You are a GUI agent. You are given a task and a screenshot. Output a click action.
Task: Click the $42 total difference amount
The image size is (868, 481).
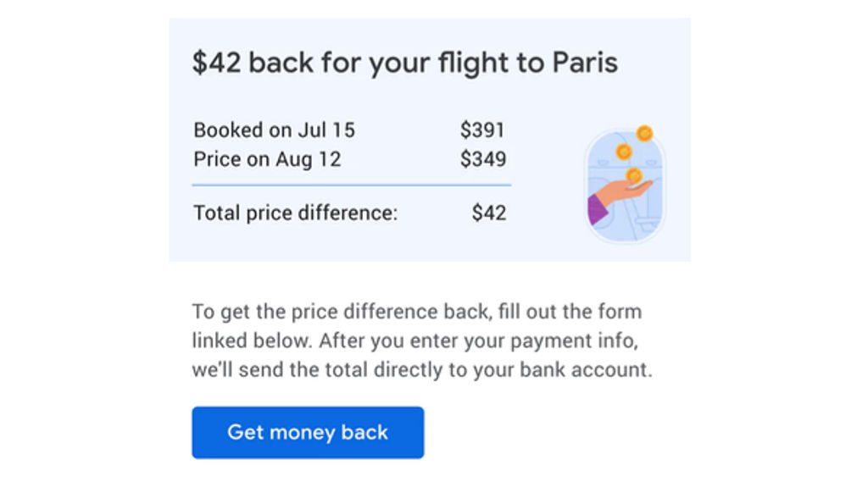[489, 213]
